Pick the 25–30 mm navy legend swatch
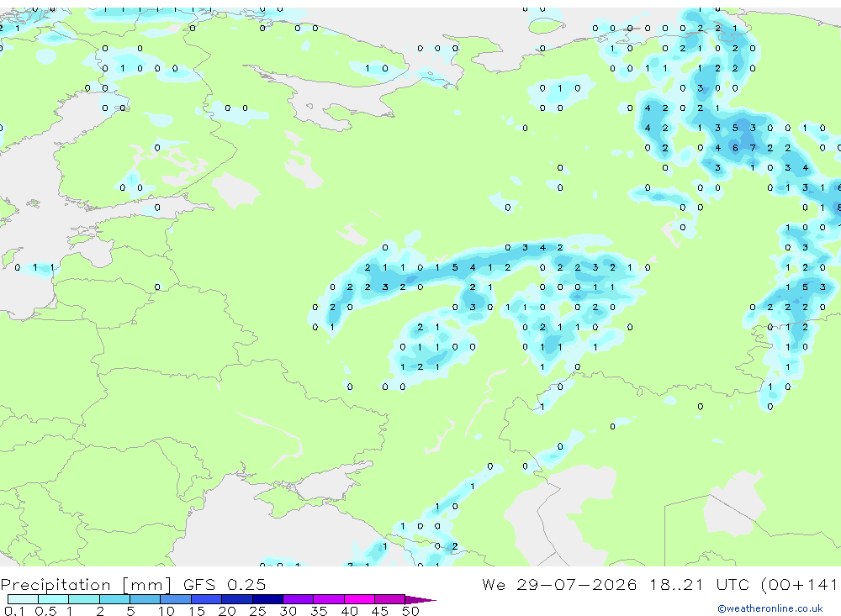 267,599
